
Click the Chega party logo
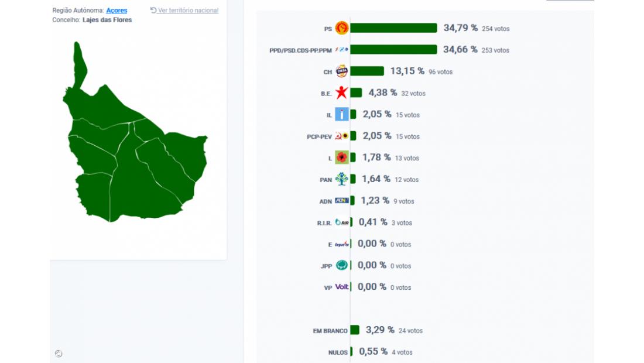[x=341, y=71]
